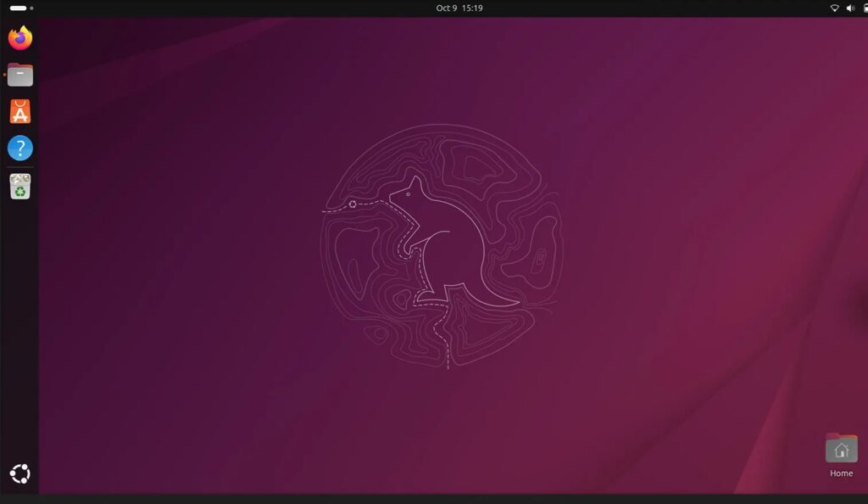The height and width of the screenshot is (504, 868).
Task: Open system menu via battery icon
Action: (x=865, y=8)
